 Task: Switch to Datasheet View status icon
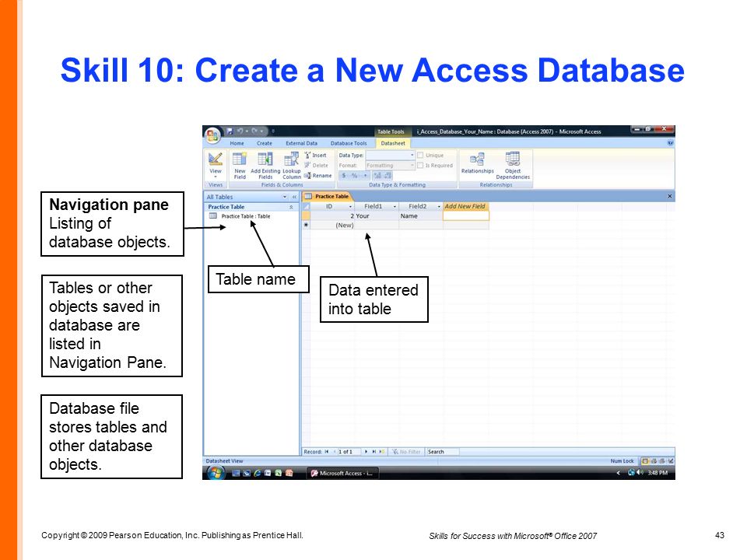(646, 461)
